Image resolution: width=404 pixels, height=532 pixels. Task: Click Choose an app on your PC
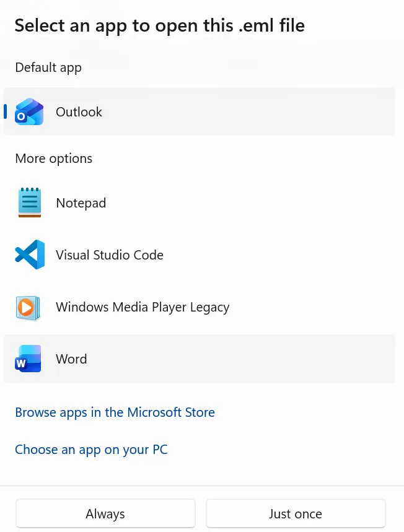(91, 450)
